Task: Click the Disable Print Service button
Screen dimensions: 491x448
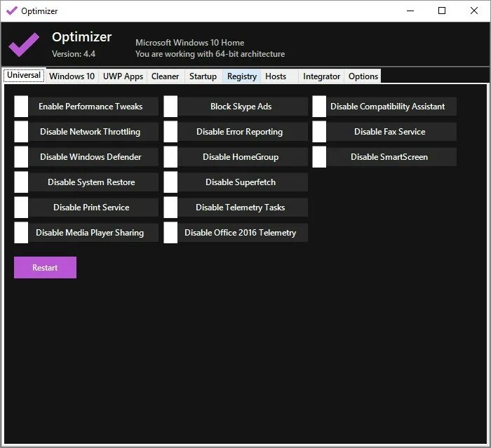Action: click(93, 208)
